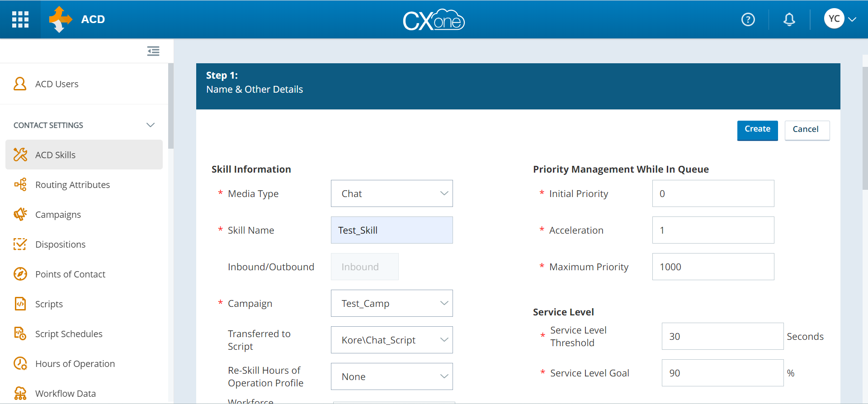Viewport: 868px width, 404px height.
Task: Click the Routing Attributes icon
Action: 20,185
